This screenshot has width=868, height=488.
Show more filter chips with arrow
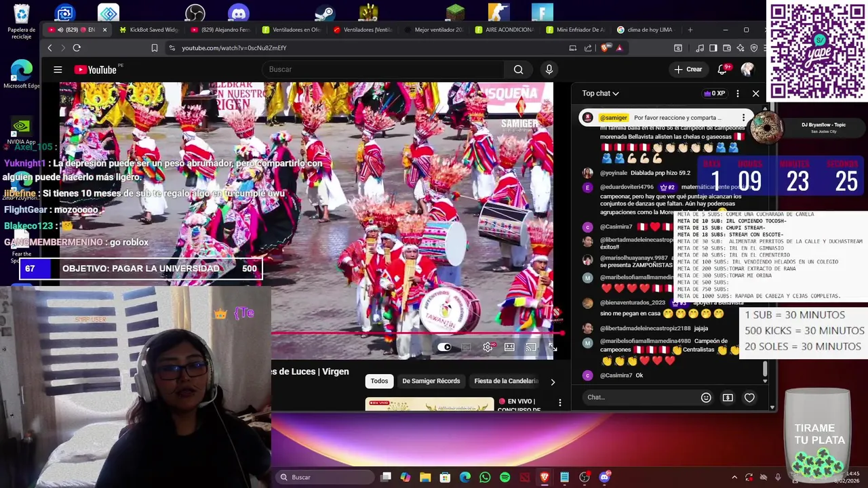(x=553, y=382)
